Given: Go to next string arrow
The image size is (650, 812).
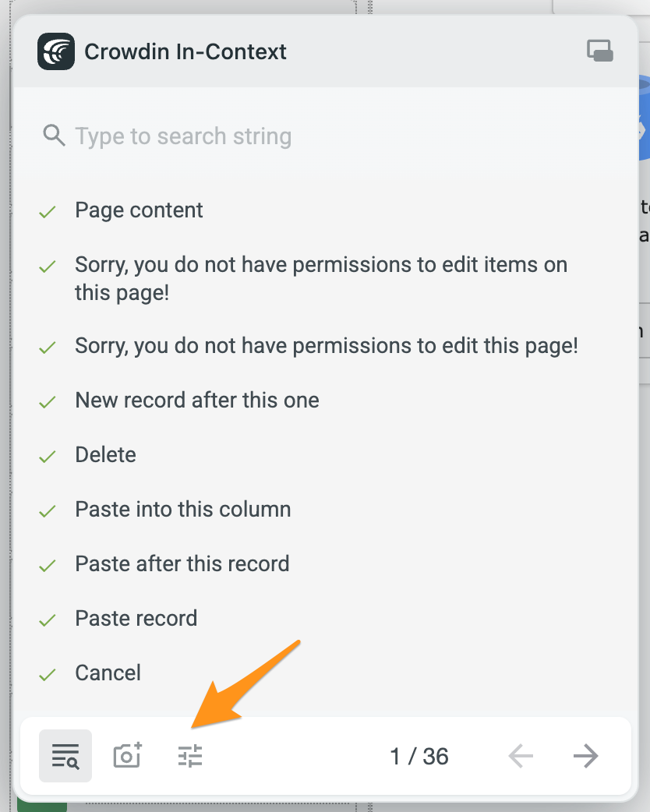Looking at the screenshot, I should (585, 756).
